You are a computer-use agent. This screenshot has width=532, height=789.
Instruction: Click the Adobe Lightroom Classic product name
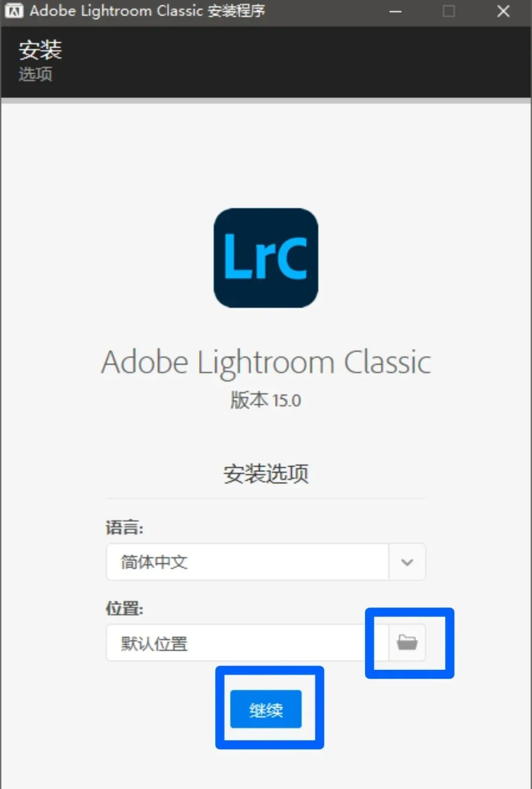[266, 362]
